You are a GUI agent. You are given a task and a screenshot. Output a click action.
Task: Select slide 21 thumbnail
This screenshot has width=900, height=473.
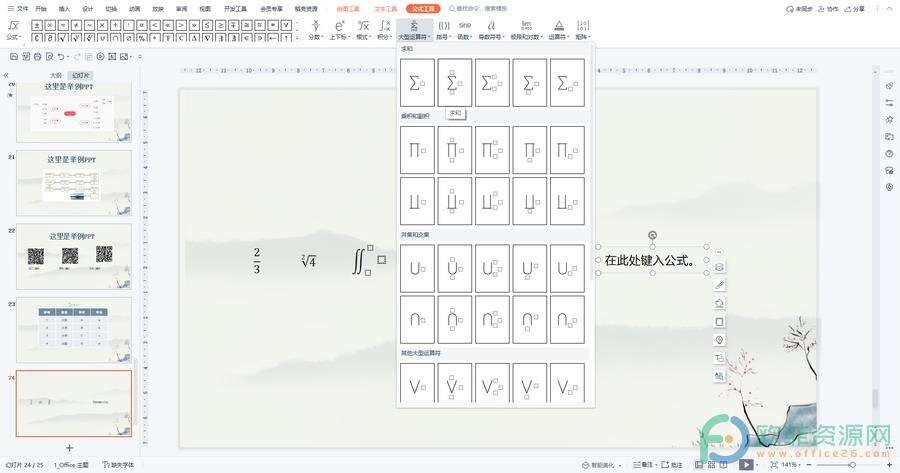point(74,183)
